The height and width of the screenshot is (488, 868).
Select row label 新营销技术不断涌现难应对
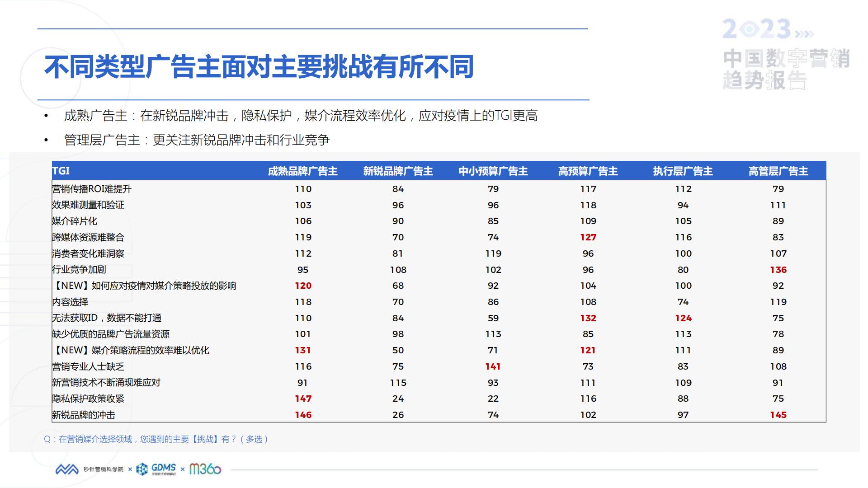pos(106,383)
